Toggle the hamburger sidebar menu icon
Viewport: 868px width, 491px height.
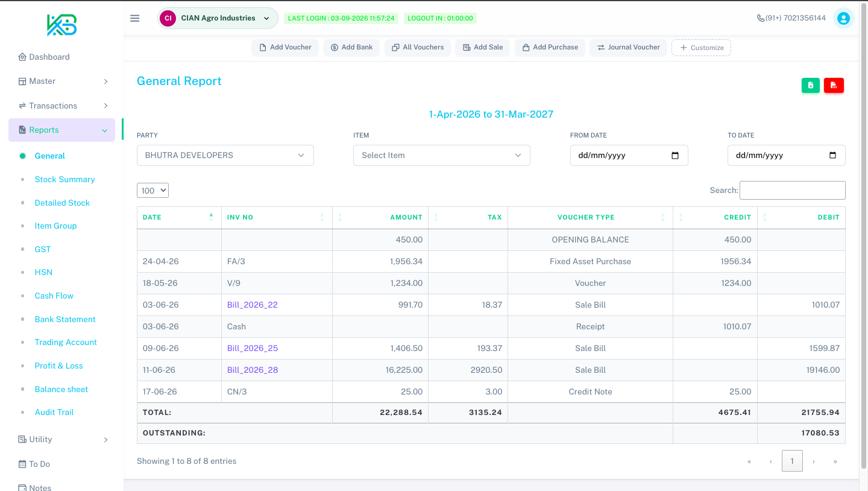click(135, 18)
